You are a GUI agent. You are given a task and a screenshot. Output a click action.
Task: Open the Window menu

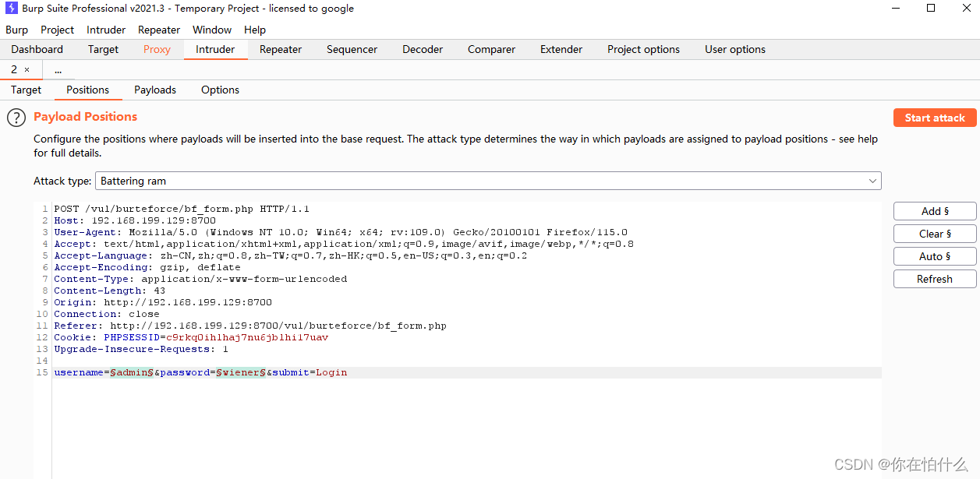212,30
